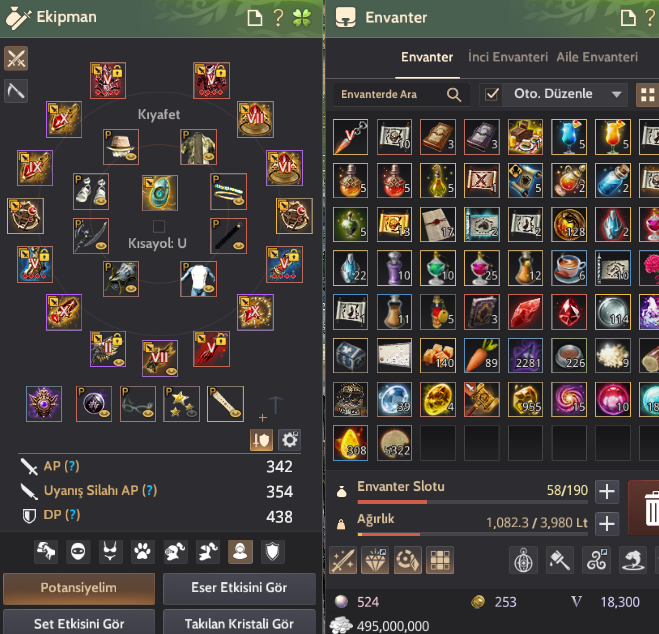Toggle the Oto. Düzenle checkbox
This screenshot has height=634, width=659.
coord(492,94)
